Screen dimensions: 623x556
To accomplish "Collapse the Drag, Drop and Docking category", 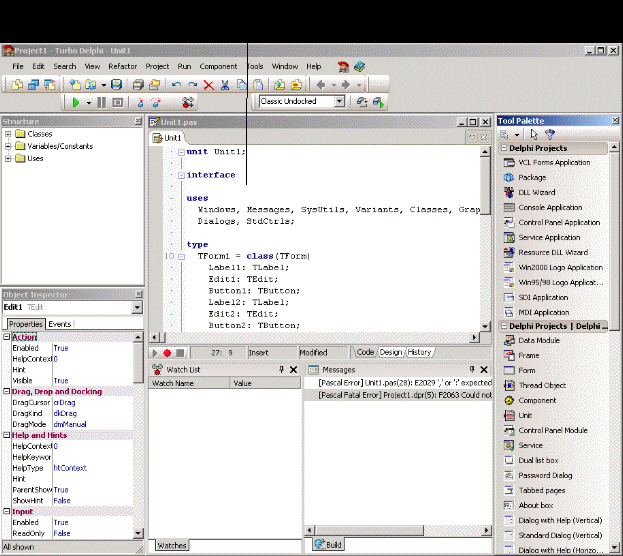I will (x=6, y=391).
